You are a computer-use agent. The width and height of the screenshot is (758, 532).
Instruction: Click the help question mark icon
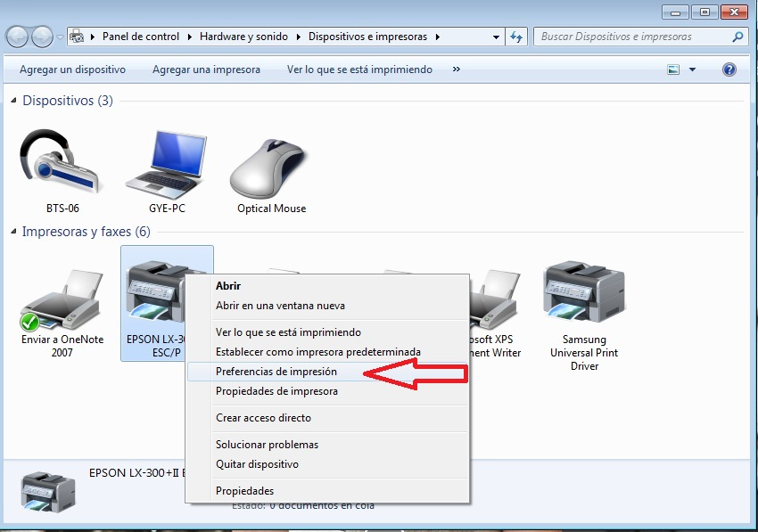[x=729, y=70]
